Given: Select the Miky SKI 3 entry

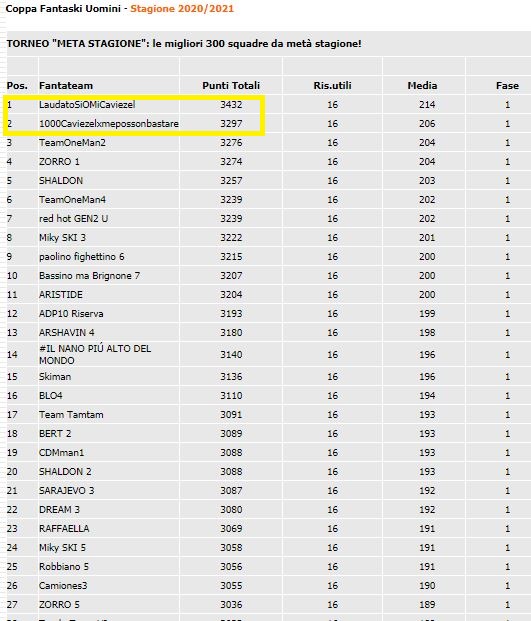Looking at the screenshot, I should (62, 238).
